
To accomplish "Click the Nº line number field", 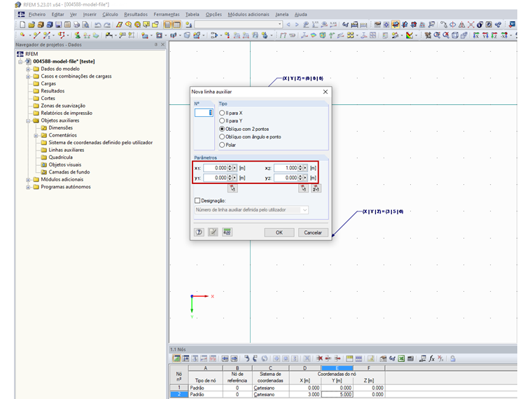I will 204,113.
